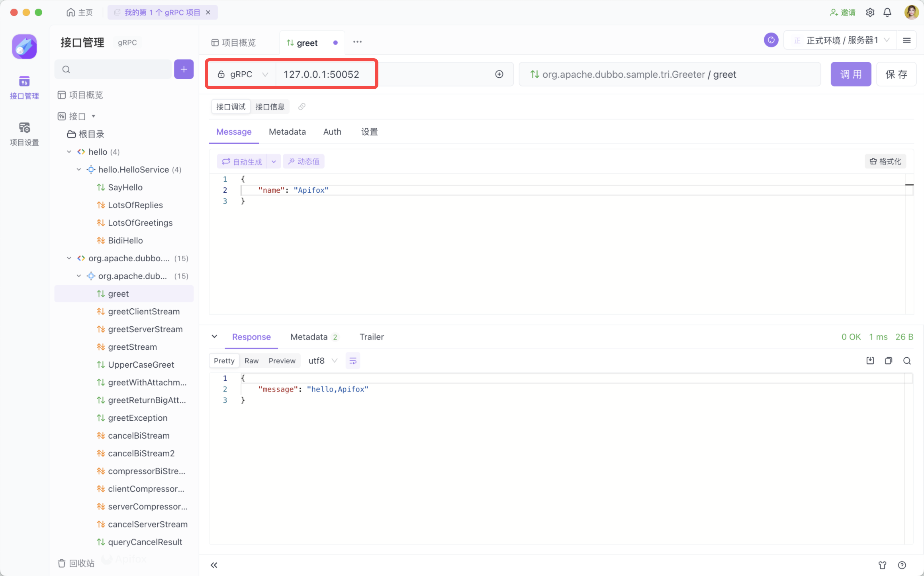The height and width of the screenshot is (576, 924).
Task: Switch response view to Raw
Action: click(251, 360)
